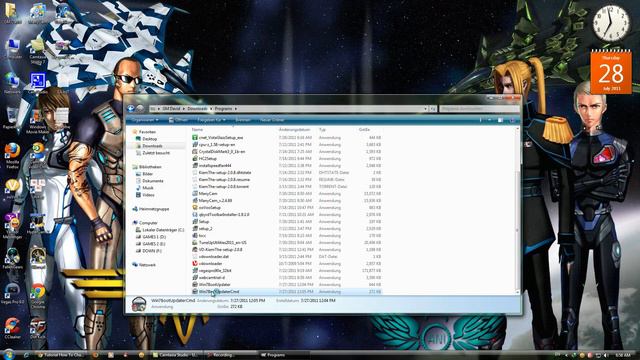Click the Öffnen toolbar button

pyautogui.click(x=178, y=120)
